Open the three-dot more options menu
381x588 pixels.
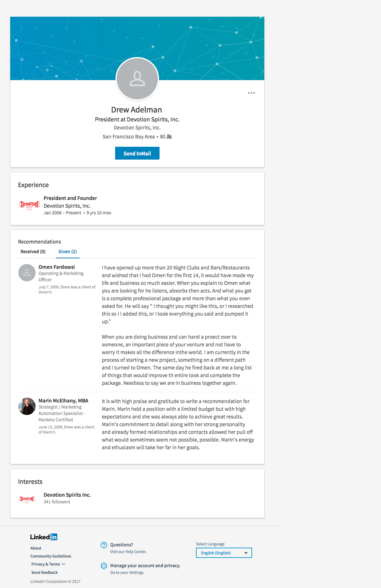251,93
